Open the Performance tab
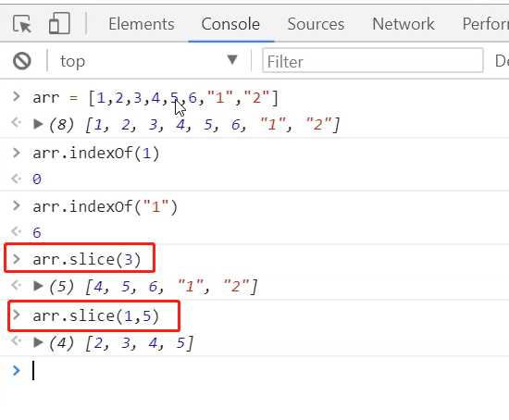 pyautogui.click(x=485, y=24)
